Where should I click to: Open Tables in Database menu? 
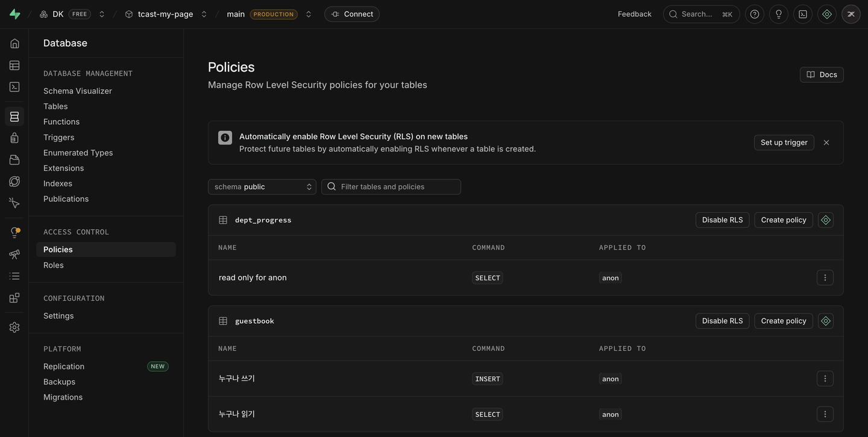point(55,106)
